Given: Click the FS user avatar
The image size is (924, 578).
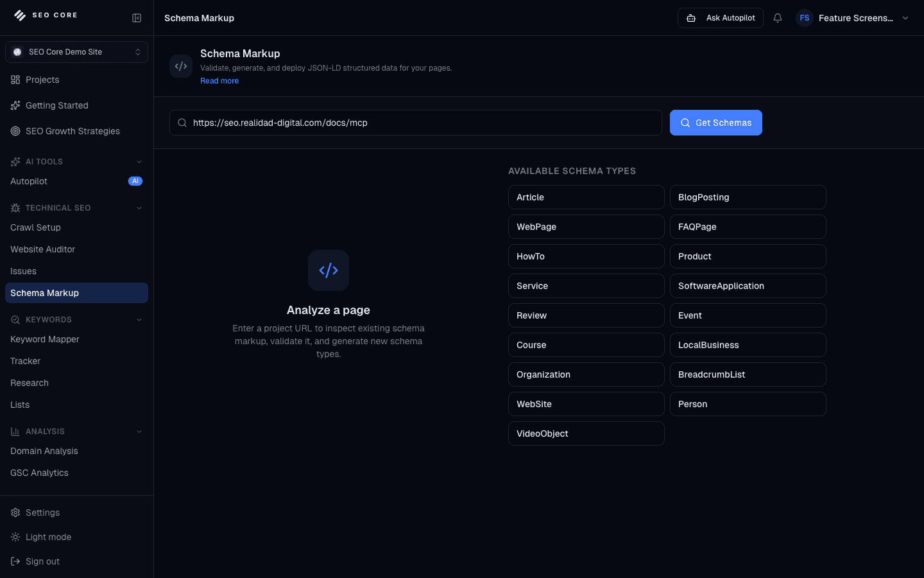Looking at the screenshot, I should (x=805, y=18).
